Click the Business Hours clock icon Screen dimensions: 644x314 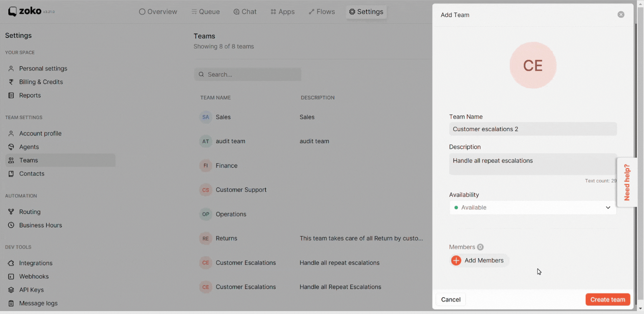click(x=11, y=225)
